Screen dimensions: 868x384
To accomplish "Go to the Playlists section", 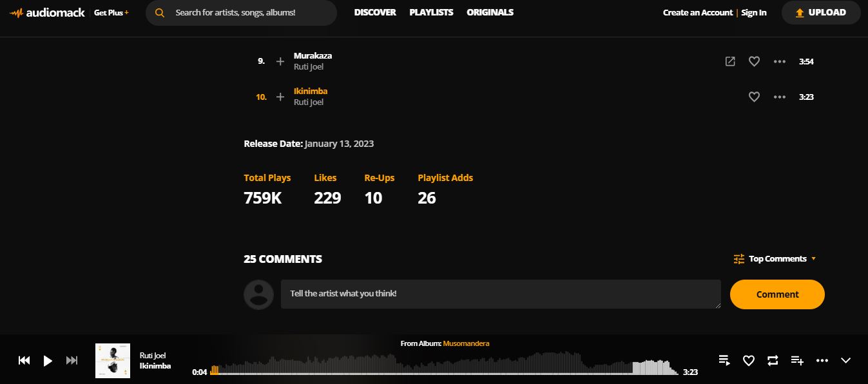I will pos(431,12).
